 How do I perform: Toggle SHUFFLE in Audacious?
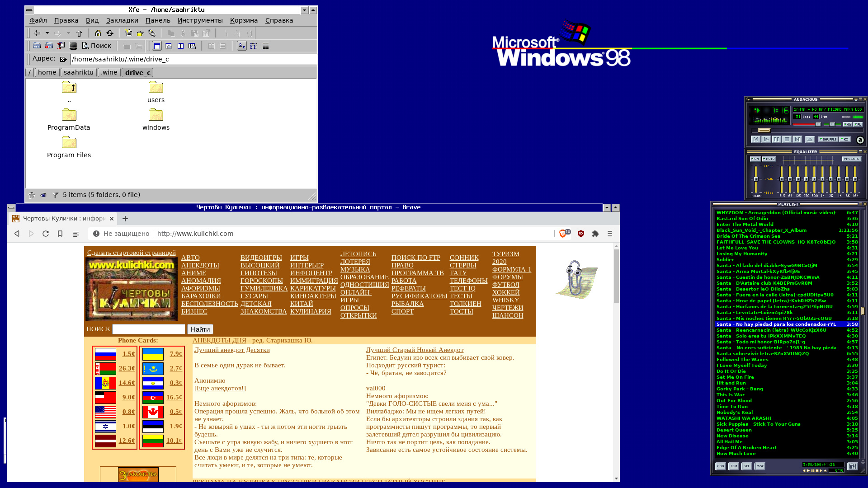pos(828,139)
